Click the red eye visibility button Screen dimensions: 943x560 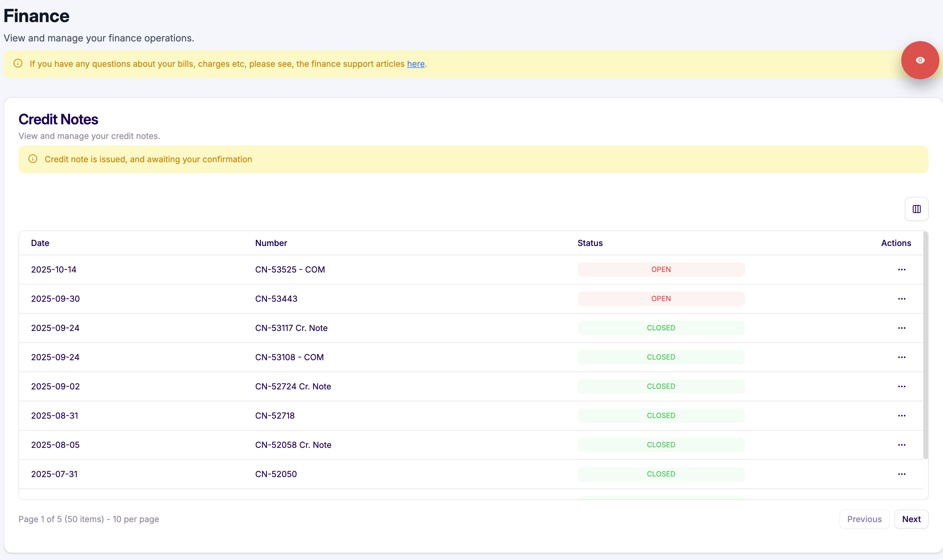(920, 60)
